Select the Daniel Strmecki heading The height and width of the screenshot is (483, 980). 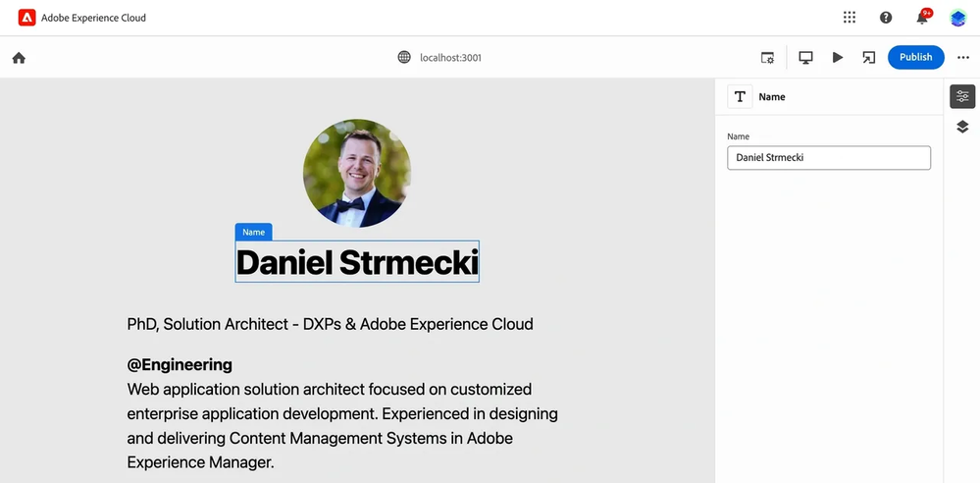[357, 263]
